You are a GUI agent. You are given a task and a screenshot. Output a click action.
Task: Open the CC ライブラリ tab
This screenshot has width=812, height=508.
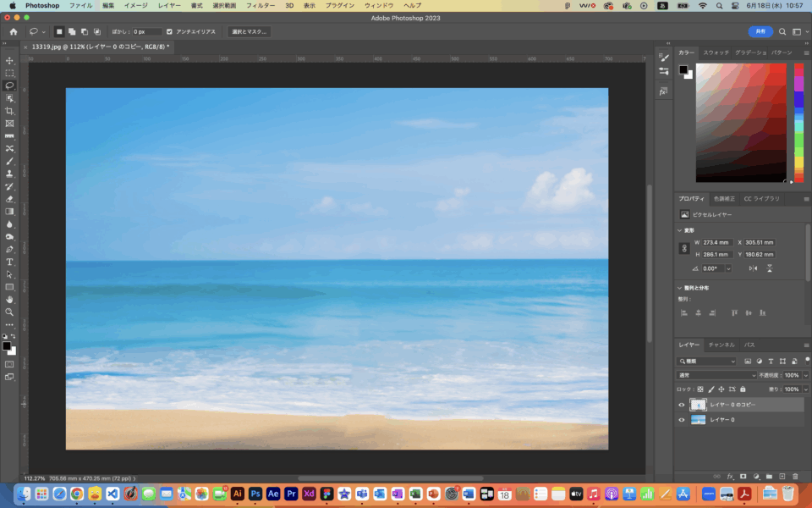pos(761,198)
